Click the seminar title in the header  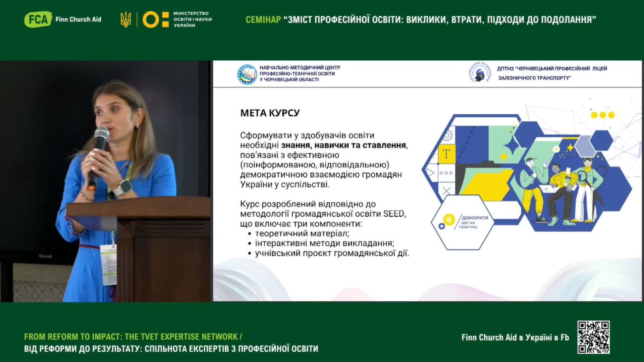421,19
